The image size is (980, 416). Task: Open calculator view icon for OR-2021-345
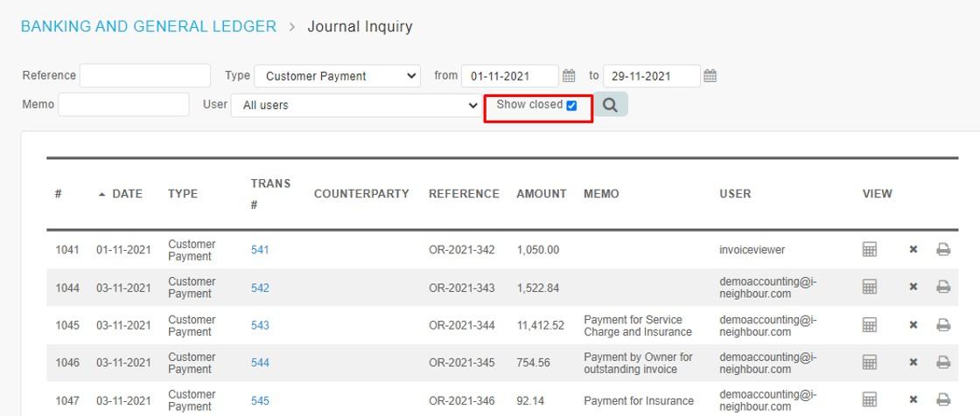[870, 363]
